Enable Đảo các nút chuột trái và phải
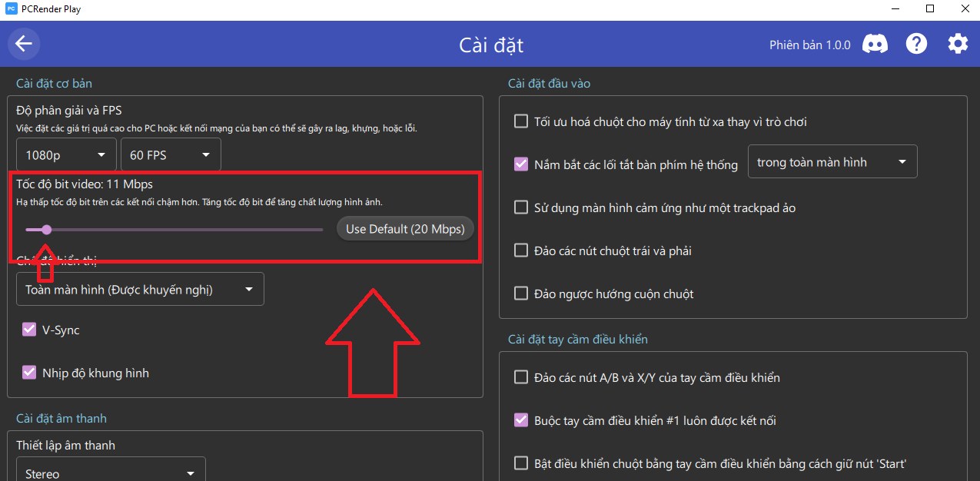980x481 pixels. [x=521, y=250]
